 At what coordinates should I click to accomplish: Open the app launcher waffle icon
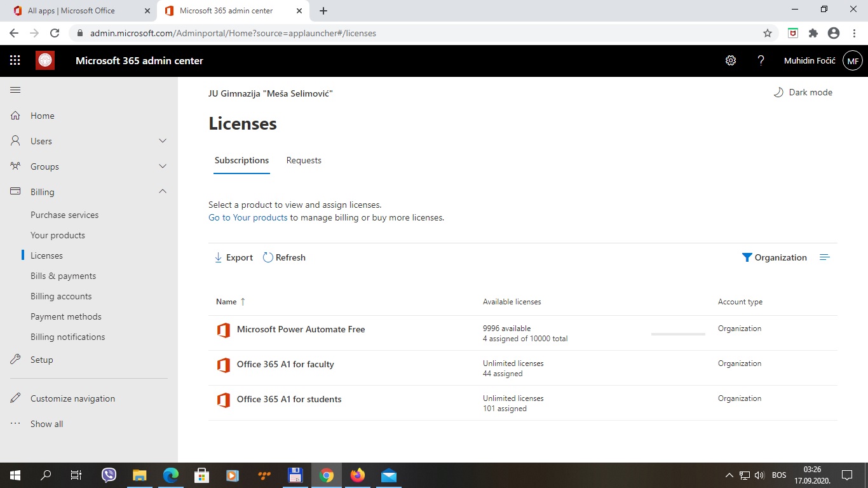tap(15, 61)
